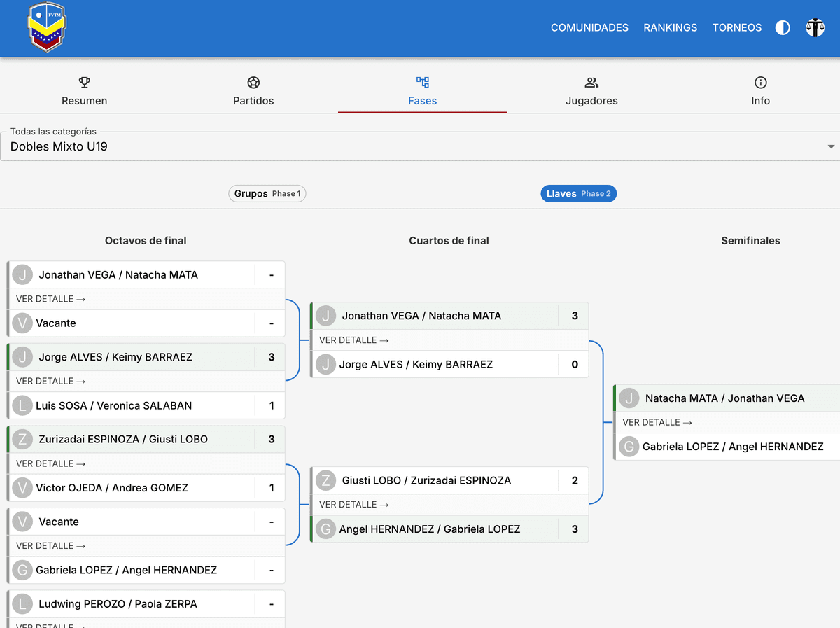Click the Partidos ball icon
Viewport: 840px width, 628px height.
253,82
